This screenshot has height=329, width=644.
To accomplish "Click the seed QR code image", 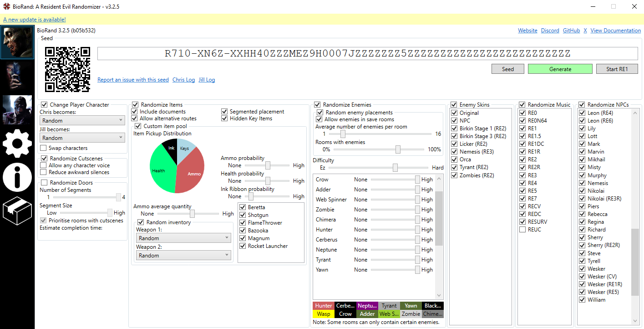I will tap(67, 69).
